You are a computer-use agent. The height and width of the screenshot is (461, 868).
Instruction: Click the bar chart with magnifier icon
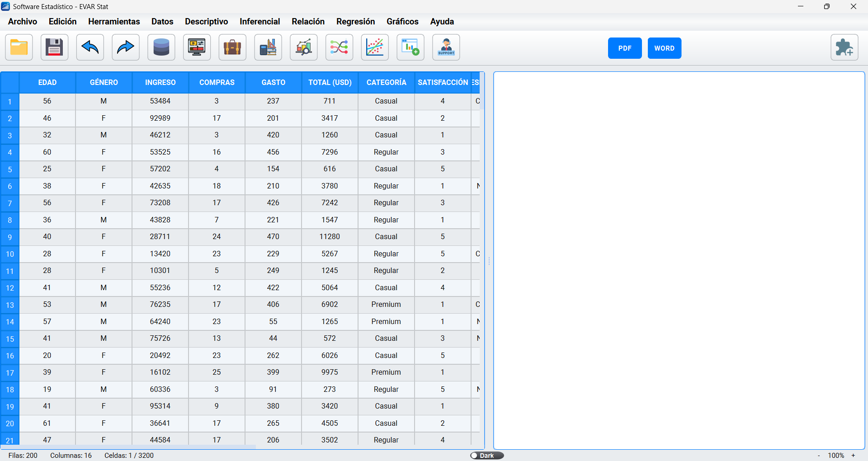[x=304, y=47]
